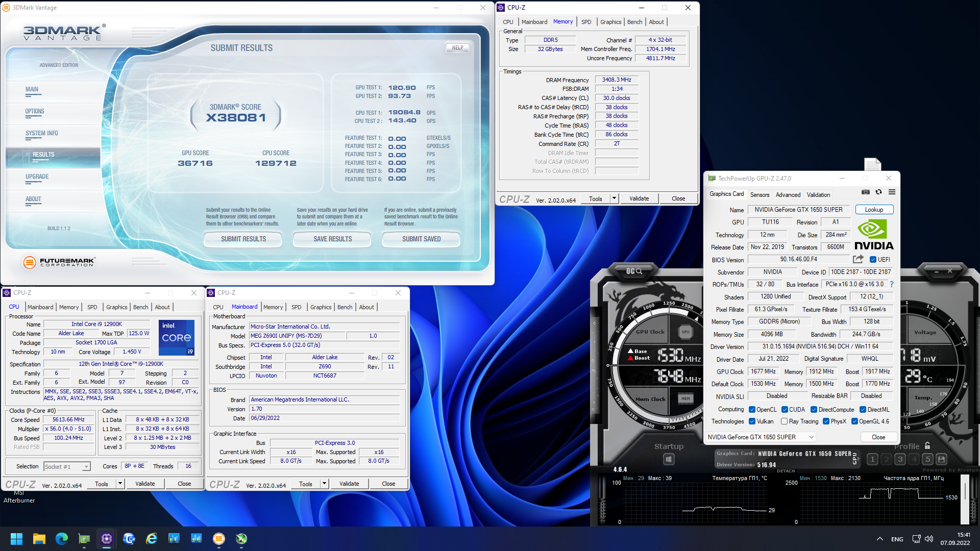Screen dimensions: 980x551
Task: Click the MEM chip icon in Afterburner
Action: 685,398
